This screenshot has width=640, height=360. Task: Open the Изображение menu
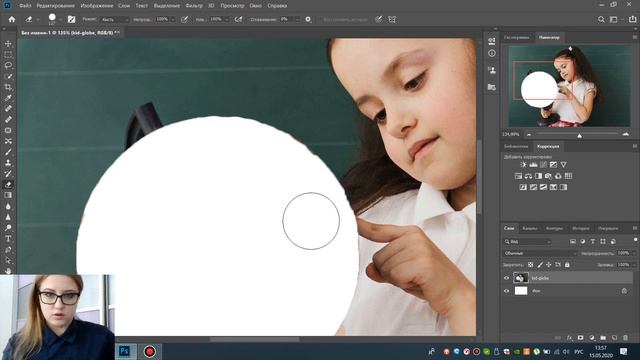(97, 6)
